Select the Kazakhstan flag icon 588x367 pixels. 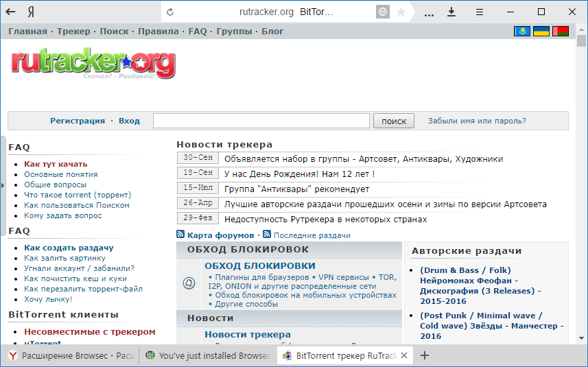pos(521,32)
